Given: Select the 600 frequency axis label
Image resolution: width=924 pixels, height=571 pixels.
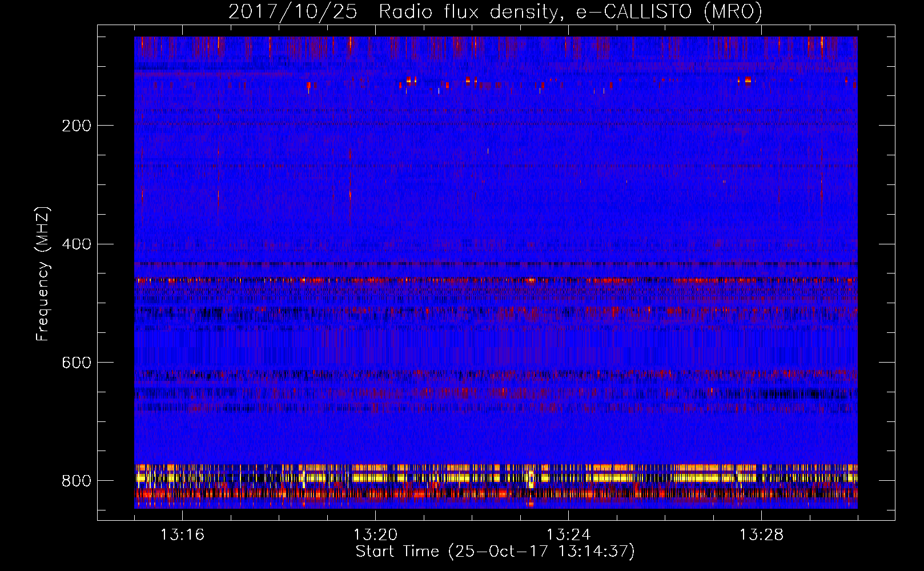Looking at the screenshot, I should tap(77, 363).
